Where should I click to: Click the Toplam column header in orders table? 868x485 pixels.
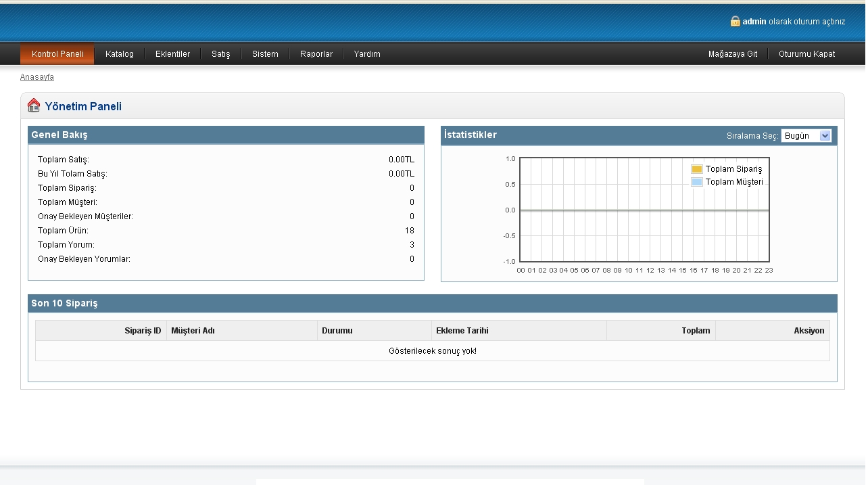tap(696, 331)
